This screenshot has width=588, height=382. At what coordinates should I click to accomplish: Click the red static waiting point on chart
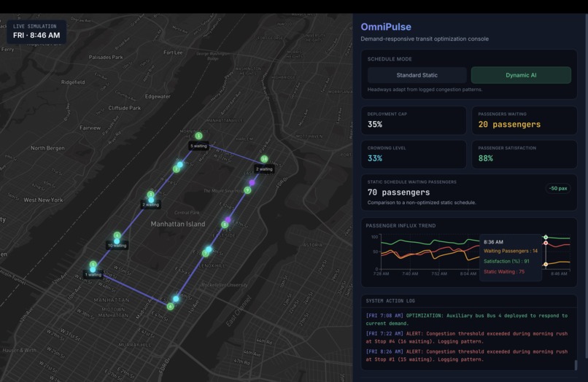click(546, 243)
